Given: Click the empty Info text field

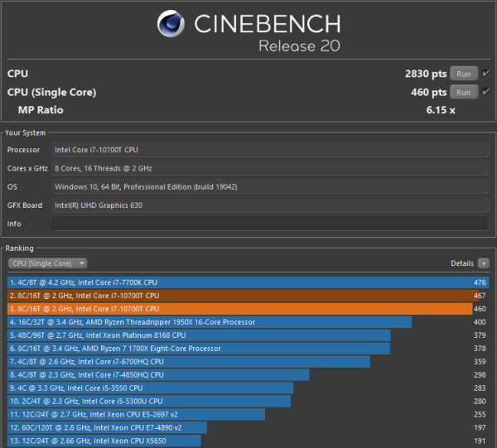Looking at the screenshot, I should click(270, 224).
